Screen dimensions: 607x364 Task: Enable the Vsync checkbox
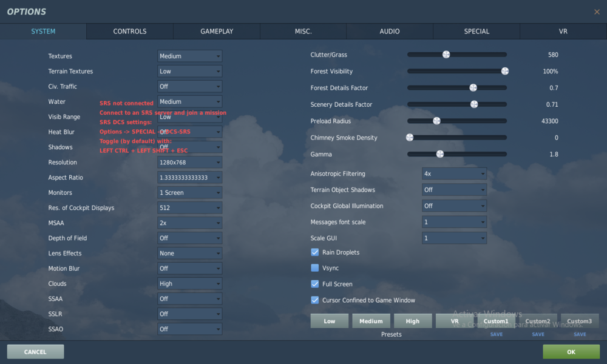314,268
